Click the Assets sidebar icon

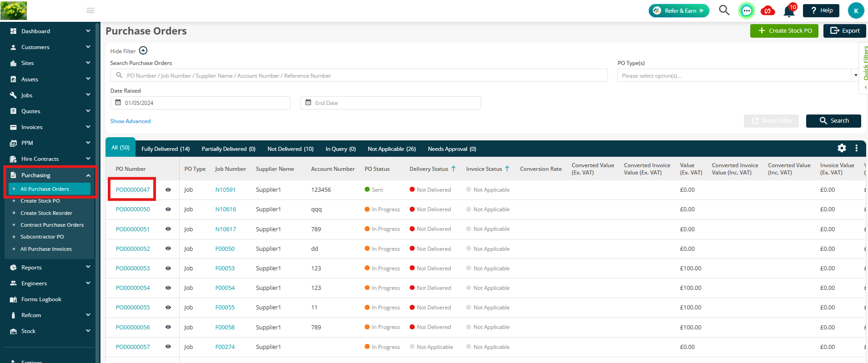(13, 79)
